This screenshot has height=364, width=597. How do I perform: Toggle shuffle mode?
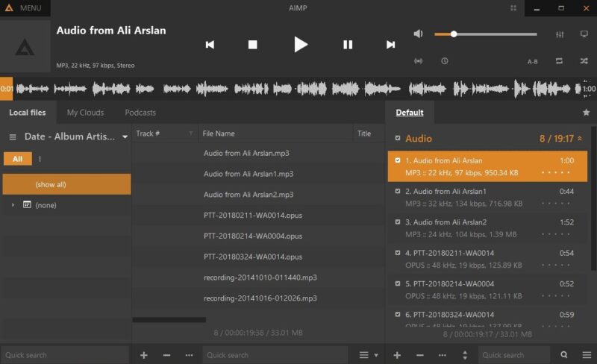(584, 61)
